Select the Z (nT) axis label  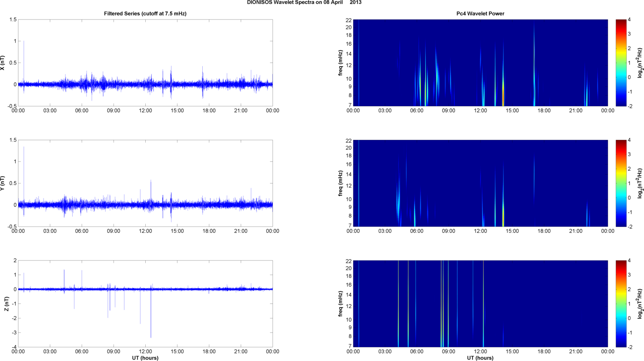[x=6, y=304]
